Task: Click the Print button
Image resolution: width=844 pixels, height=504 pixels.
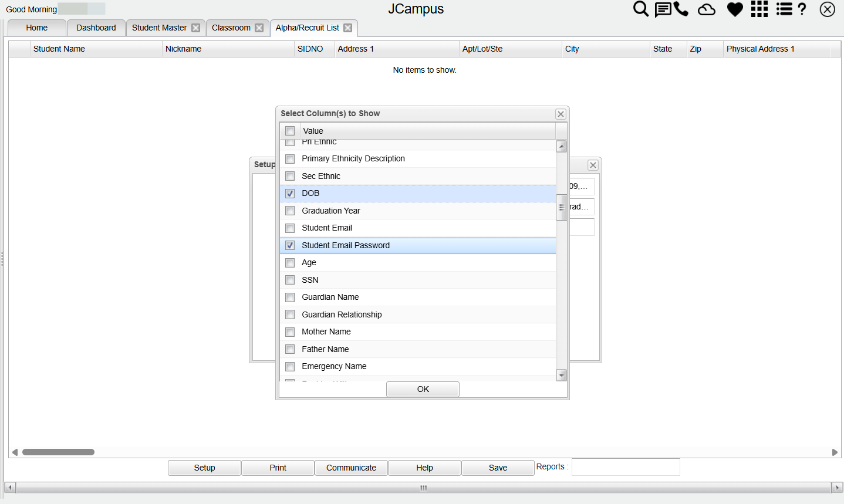Action: click(278, 468)
